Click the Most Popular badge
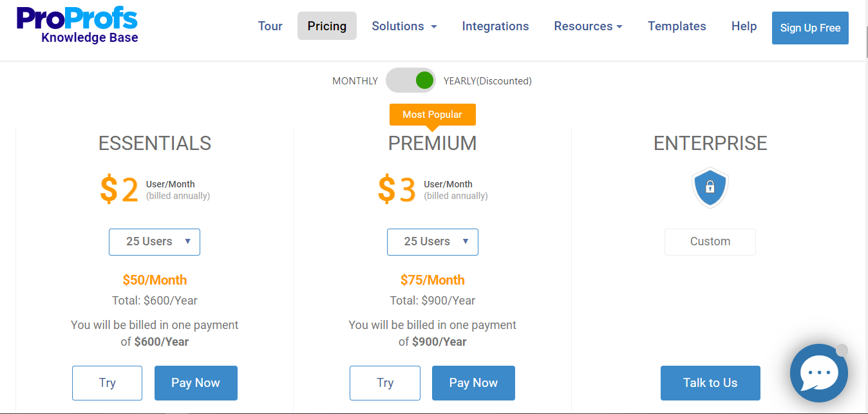This screenshot has width=868, height=414. (x=432, y=115)
